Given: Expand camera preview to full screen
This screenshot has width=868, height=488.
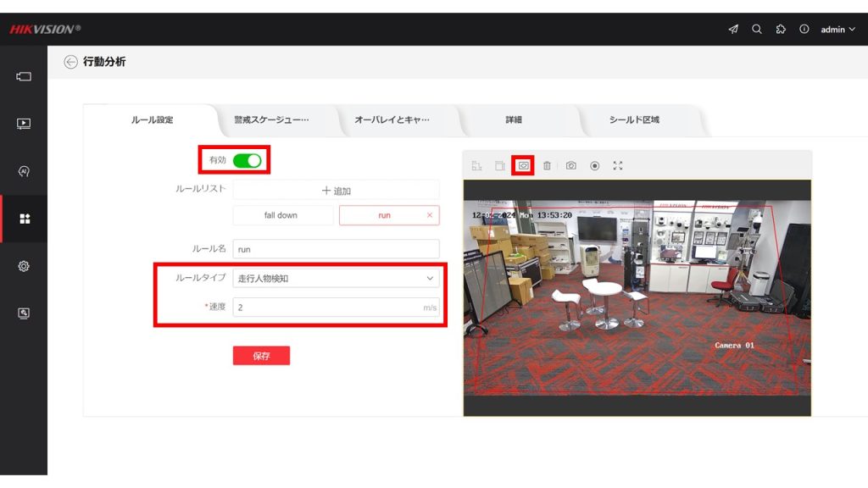Looking at the screenshot, I should (x=618, y=166).
